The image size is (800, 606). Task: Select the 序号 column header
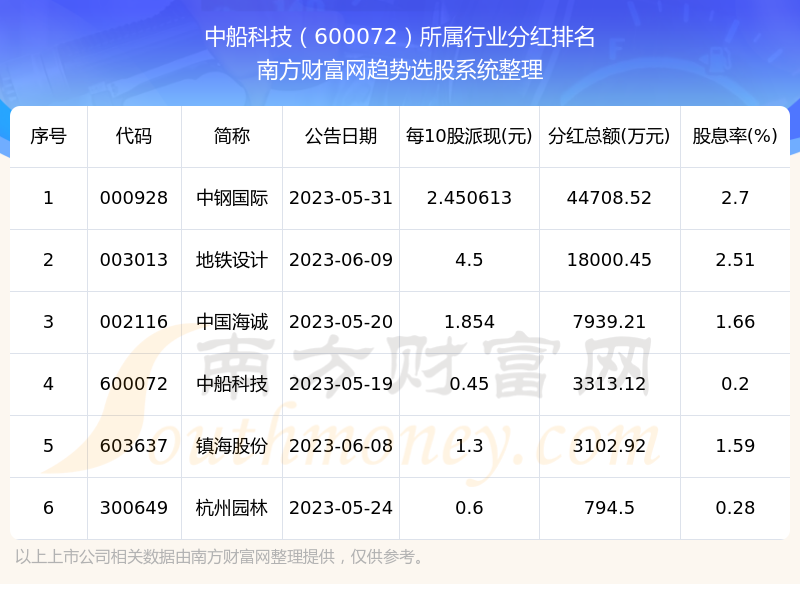48,136
